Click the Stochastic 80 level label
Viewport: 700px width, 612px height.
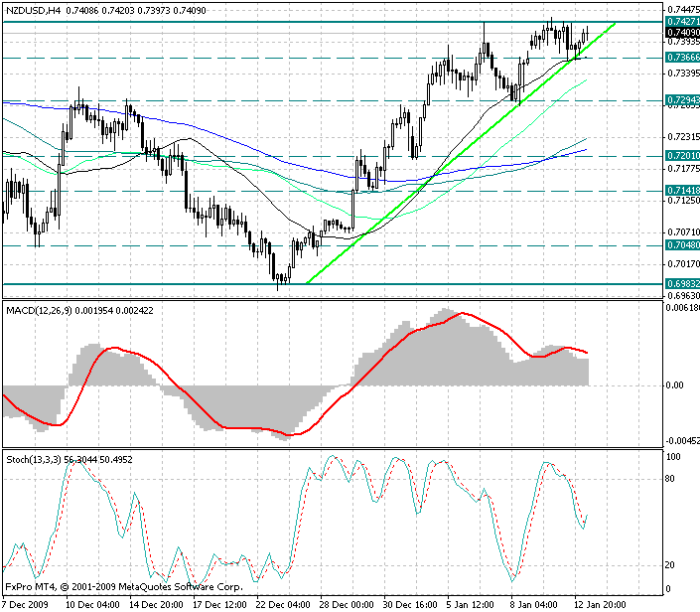(x=670, y=479)
